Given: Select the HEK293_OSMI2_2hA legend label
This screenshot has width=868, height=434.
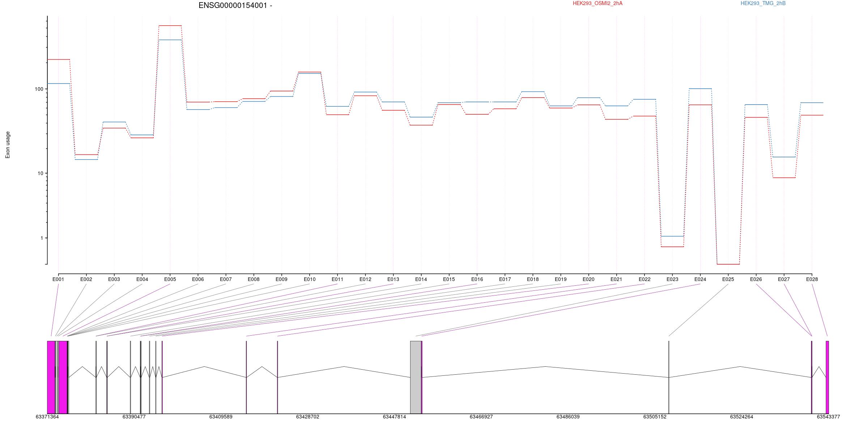Looking at the screenshot, I should 598,3.
